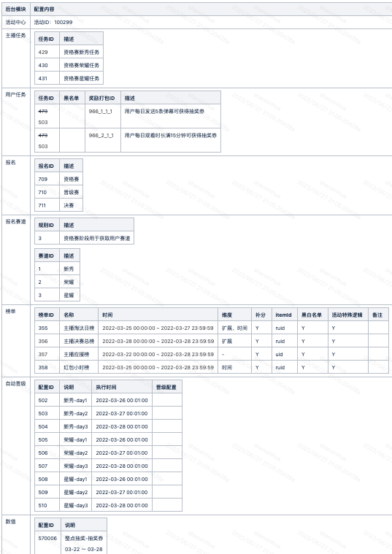Click uid itemId cell in row 357
This screenshot has width=392, height=554.
tap(285, 354)
